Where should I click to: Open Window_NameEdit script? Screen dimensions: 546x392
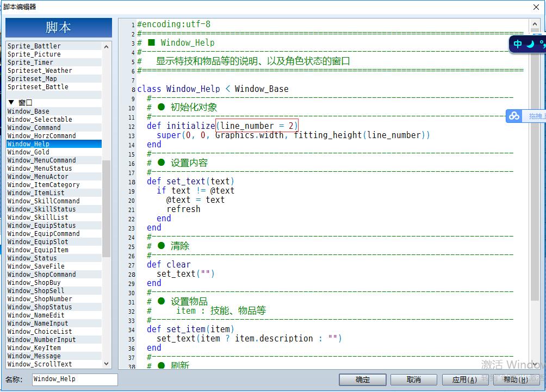click(54, 315)
